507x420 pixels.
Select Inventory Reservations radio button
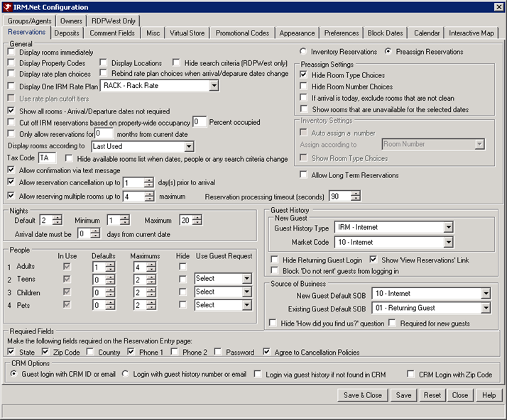tap(303, 51)
